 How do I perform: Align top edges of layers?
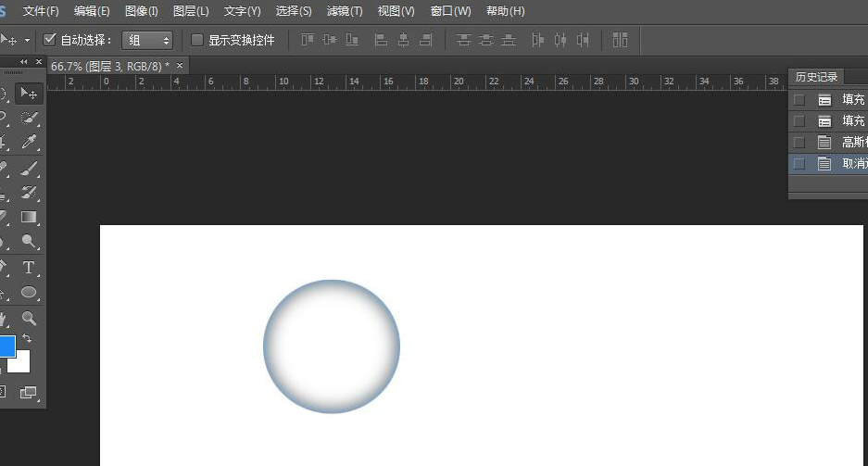click(308, 40)
